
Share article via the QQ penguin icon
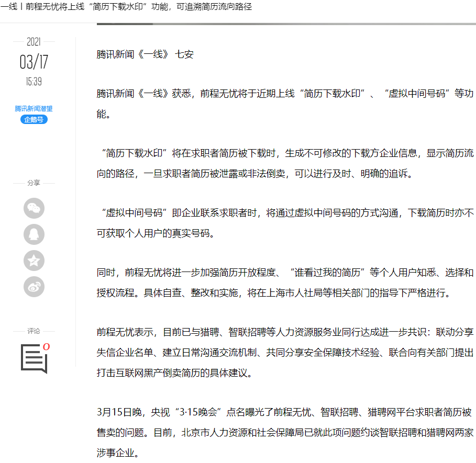[34, 234]
